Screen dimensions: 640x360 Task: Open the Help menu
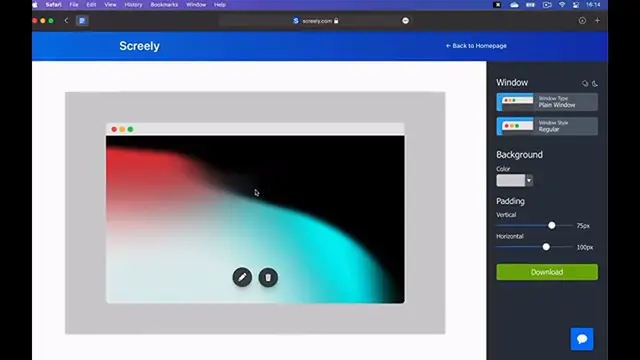(x=220, y=5)
